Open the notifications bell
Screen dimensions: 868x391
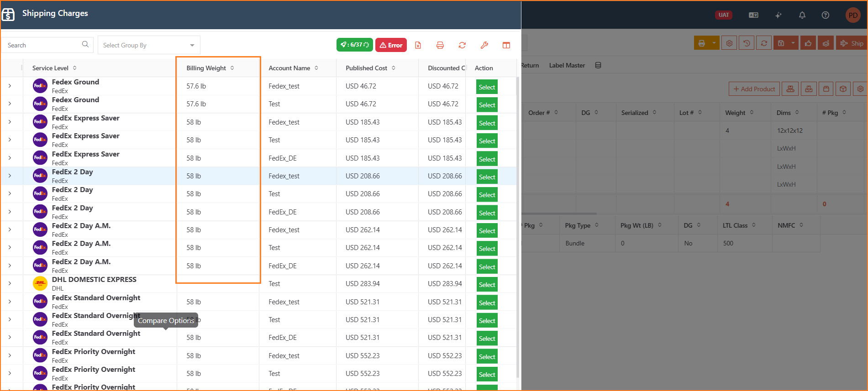802,15
